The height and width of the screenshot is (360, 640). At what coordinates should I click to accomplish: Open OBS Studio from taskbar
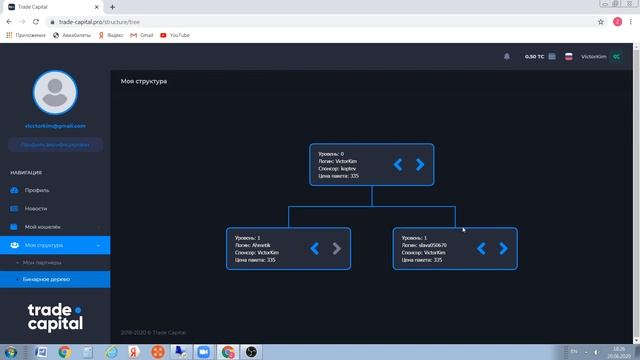251,352
